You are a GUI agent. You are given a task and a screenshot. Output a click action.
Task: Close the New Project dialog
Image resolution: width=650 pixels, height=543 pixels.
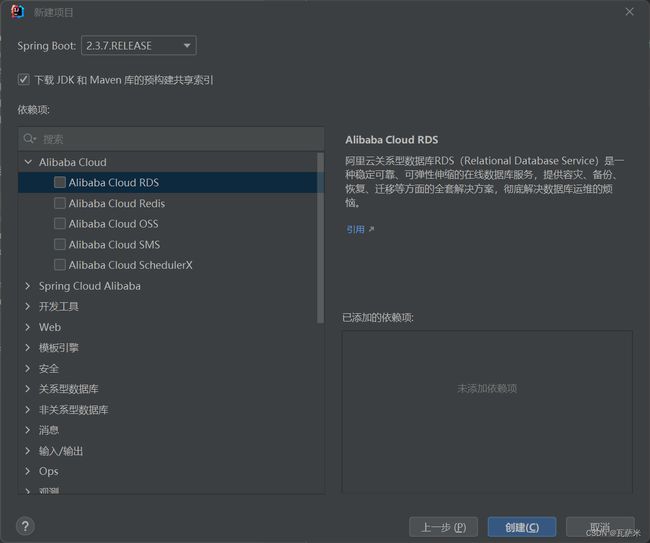pos(629,12)
